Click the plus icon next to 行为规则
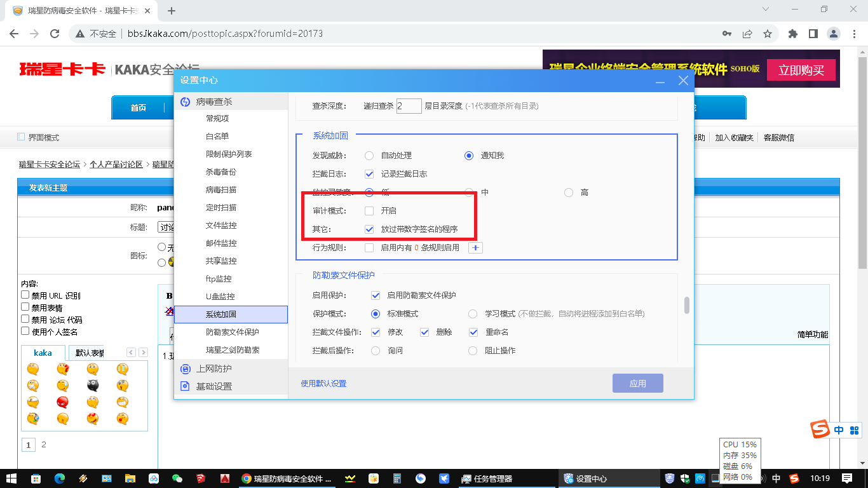868x488 pixels. 475,248
